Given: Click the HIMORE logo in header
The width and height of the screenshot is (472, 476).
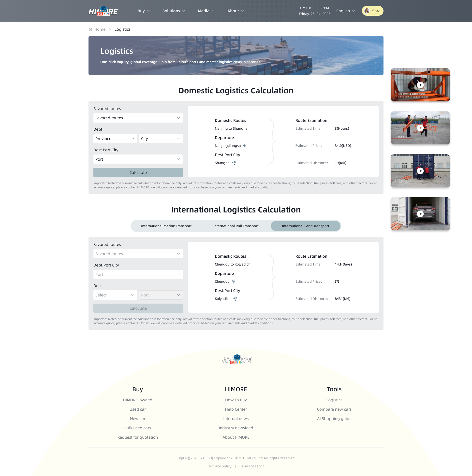Looking at the screenshot, I should [103, 11].
